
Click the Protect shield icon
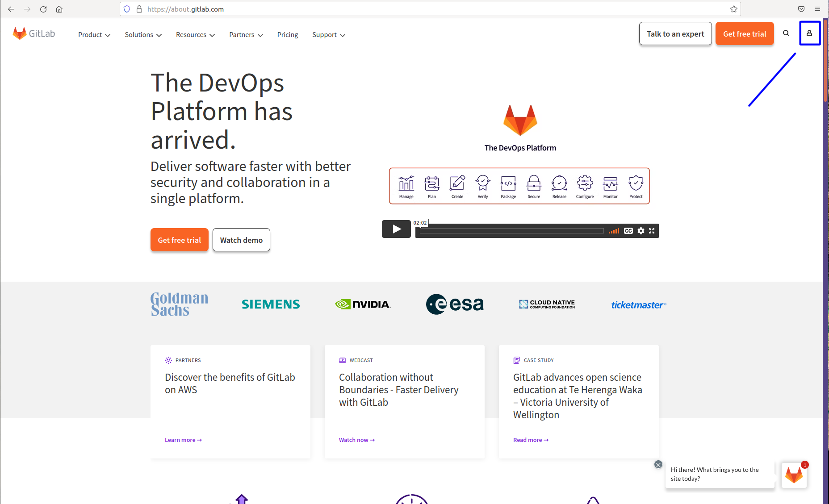[635, 183]
